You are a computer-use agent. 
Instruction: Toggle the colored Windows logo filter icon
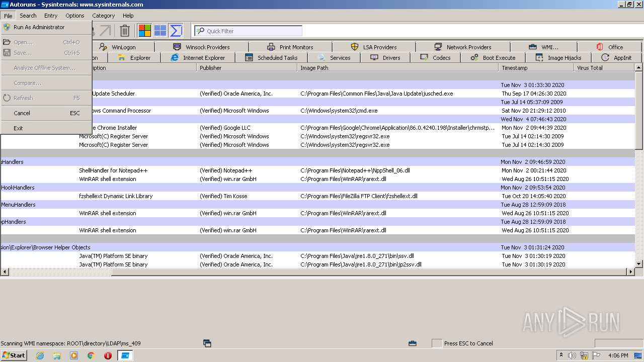[145, 31]
